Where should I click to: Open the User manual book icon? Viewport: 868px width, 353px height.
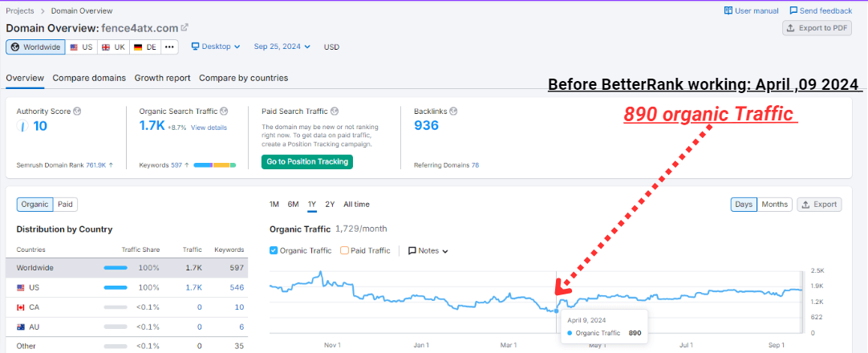tap(728, 10)
